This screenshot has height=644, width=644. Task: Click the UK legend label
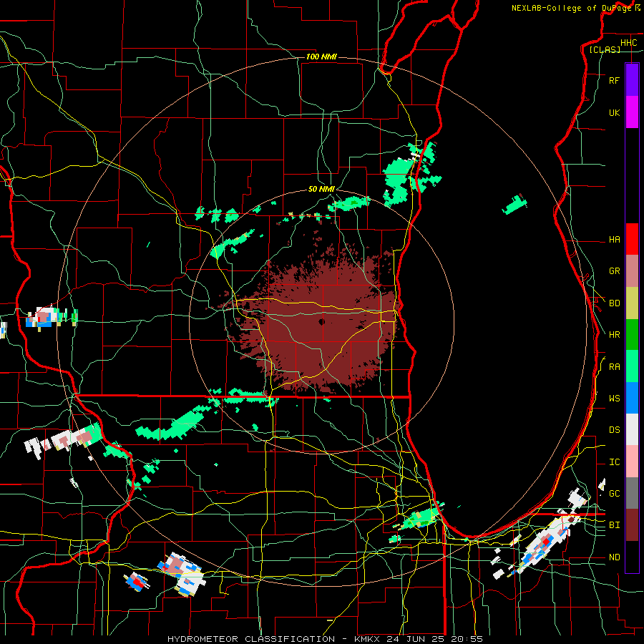614,113
